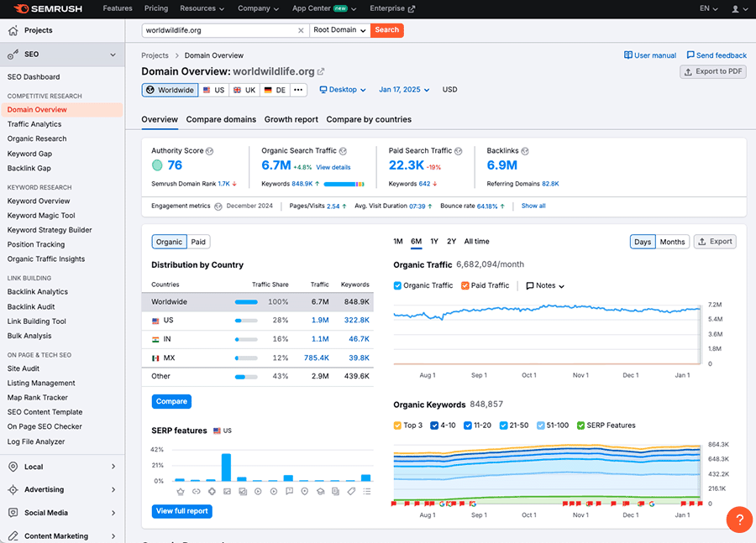Toggle 51-100 keywords checkbox
The width and height of the screenshot is (756, 543).
pos(540,426)
